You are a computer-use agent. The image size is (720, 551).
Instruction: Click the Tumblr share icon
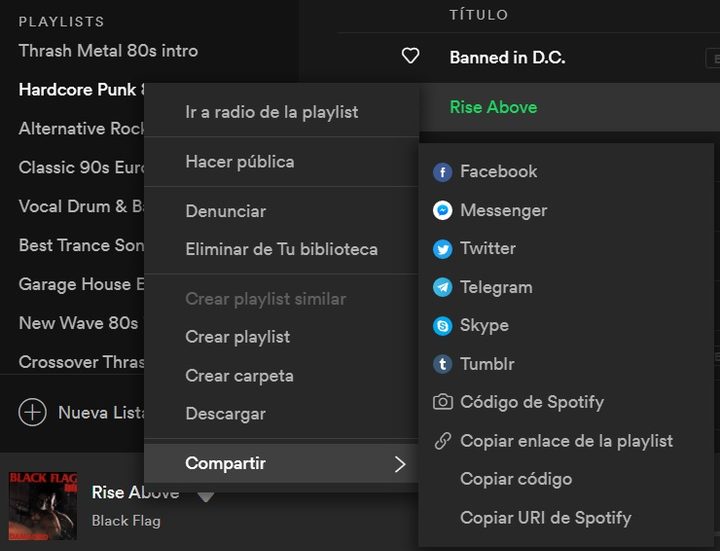click(x=442, y=365)
